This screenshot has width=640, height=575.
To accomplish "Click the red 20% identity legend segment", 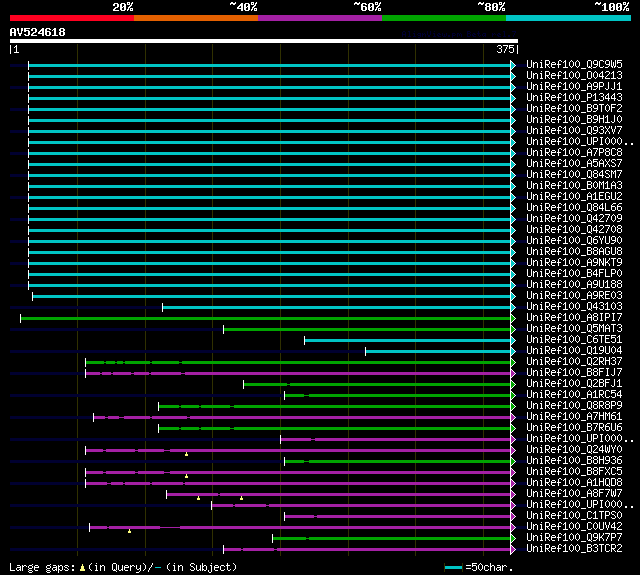I will pos(72,18).
